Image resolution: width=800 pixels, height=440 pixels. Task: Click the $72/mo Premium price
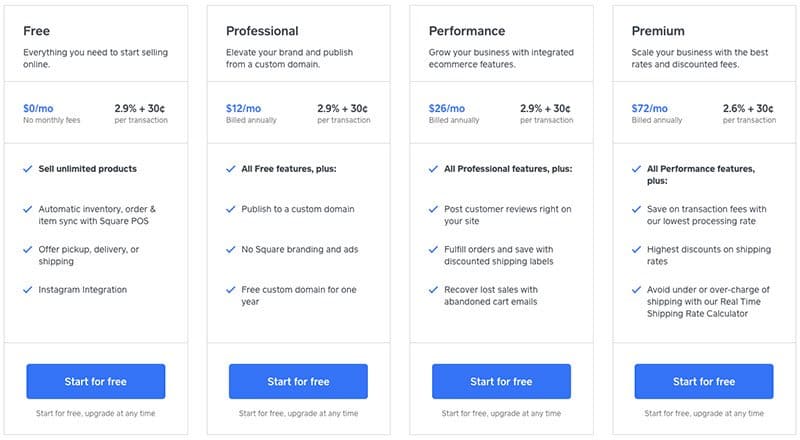point(649,108)
